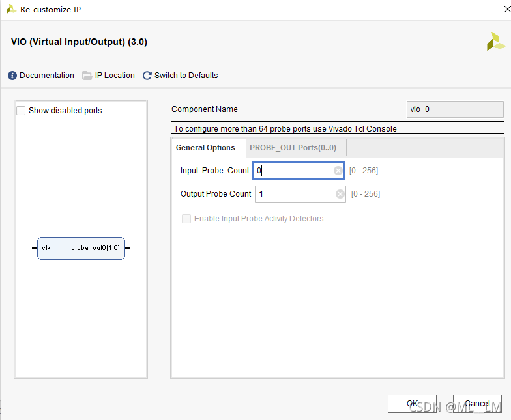Confirm with the OK button
This screenshot has height=420, width=511.
coord(412,404)
